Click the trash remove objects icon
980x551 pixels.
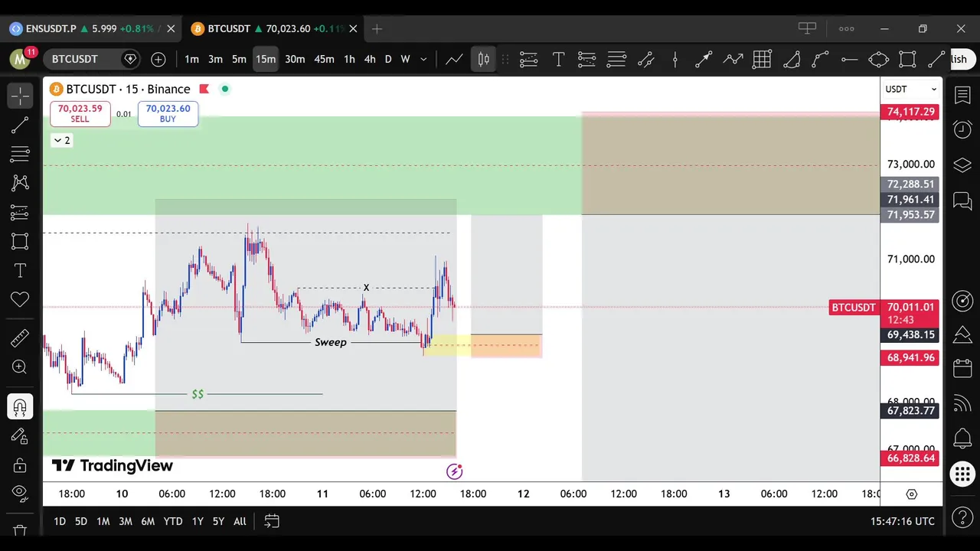[x=20, y=530]
